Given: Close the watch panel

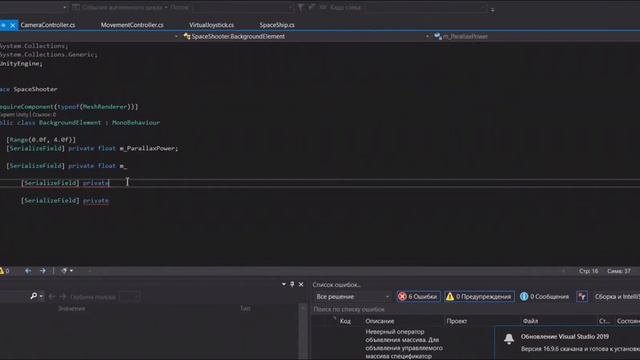Looking at the screenshot, I should click(301, 284).
